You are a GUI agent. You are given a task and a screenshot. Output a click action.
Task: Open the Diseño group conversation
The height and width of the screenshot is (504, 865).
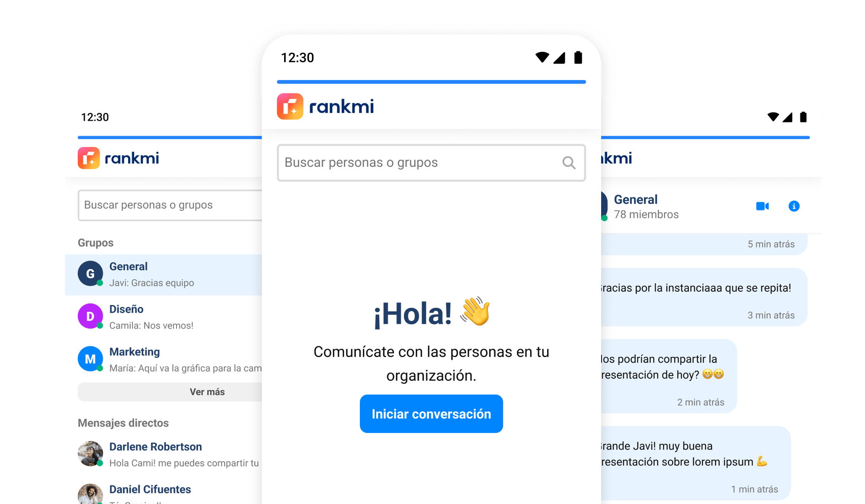tap(163, 317)
